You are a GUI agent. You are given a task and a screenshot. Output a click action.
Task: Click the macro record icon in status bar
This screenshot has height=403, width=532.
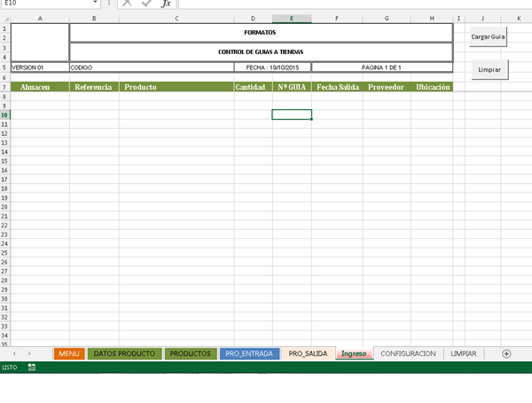(32, 367)
